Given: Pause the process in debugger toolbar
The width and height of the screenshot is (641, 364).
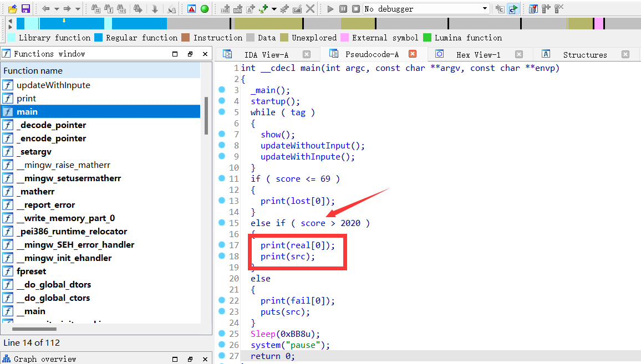Looking at the screenshot, I should (x=343, y=9).
